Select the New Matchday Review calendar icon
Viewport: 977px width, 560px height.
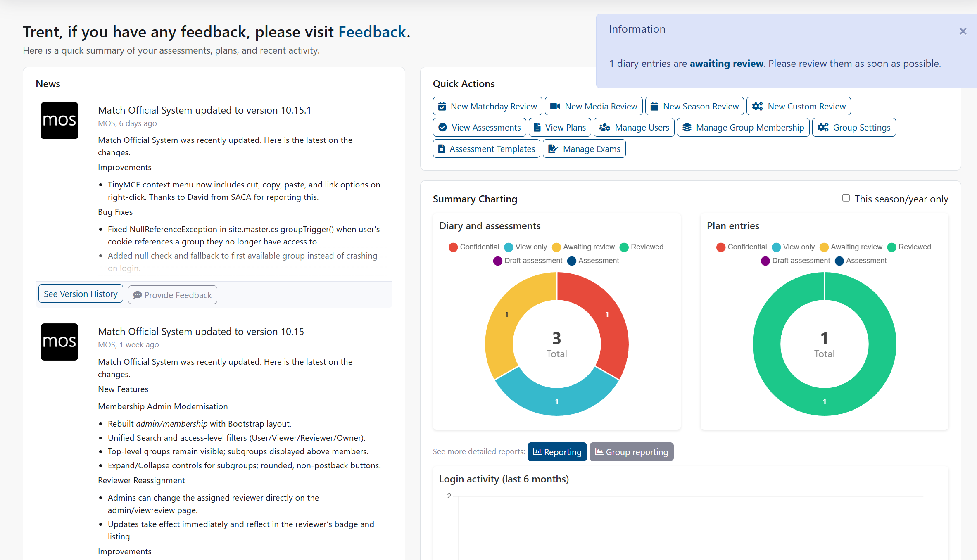click(x=442, y=106)
